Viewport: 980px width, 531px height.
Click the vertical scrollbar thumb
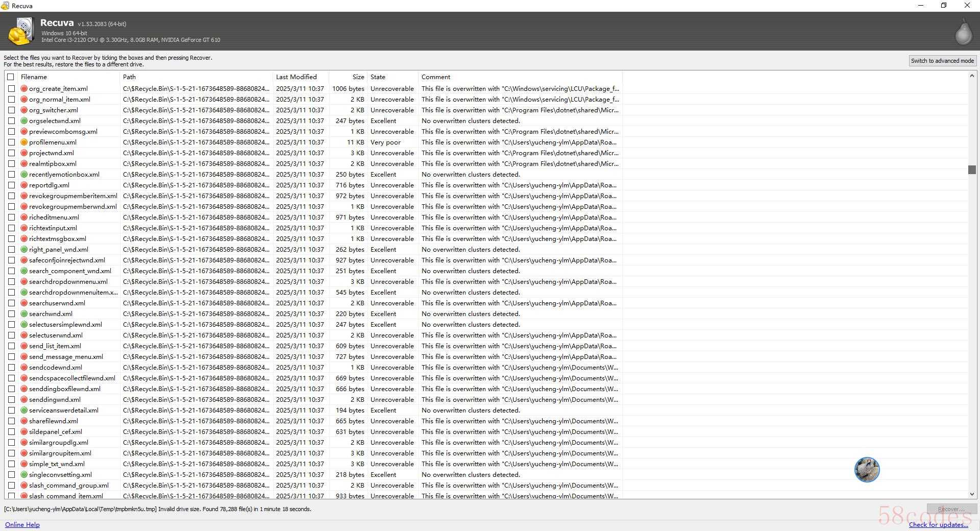click(972, 170)
